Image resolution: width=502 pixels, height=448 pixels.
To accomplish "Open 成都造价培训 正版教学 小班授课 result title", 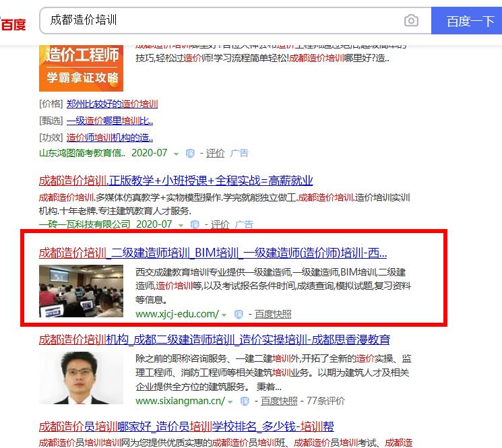I will tap(176, 181).
